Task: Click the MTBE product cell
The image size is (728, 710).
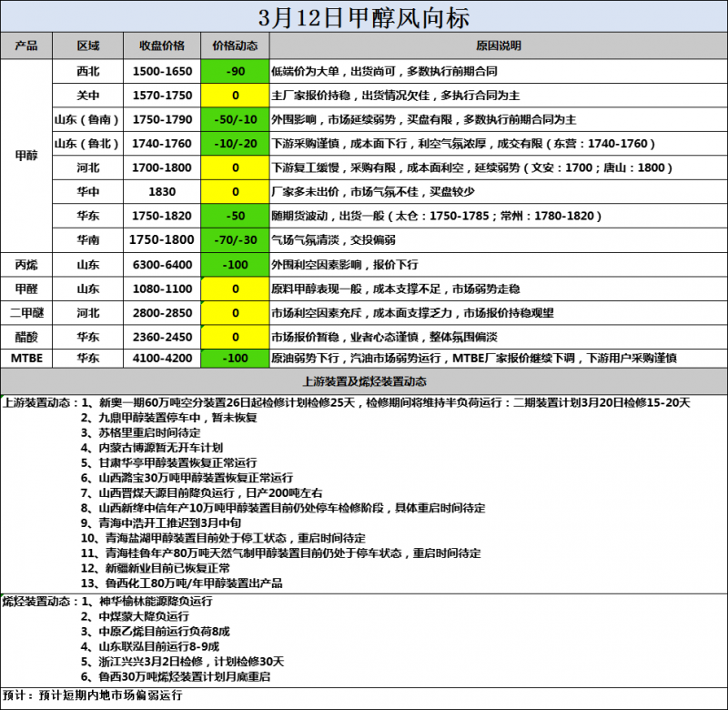Action: (26, 359)
